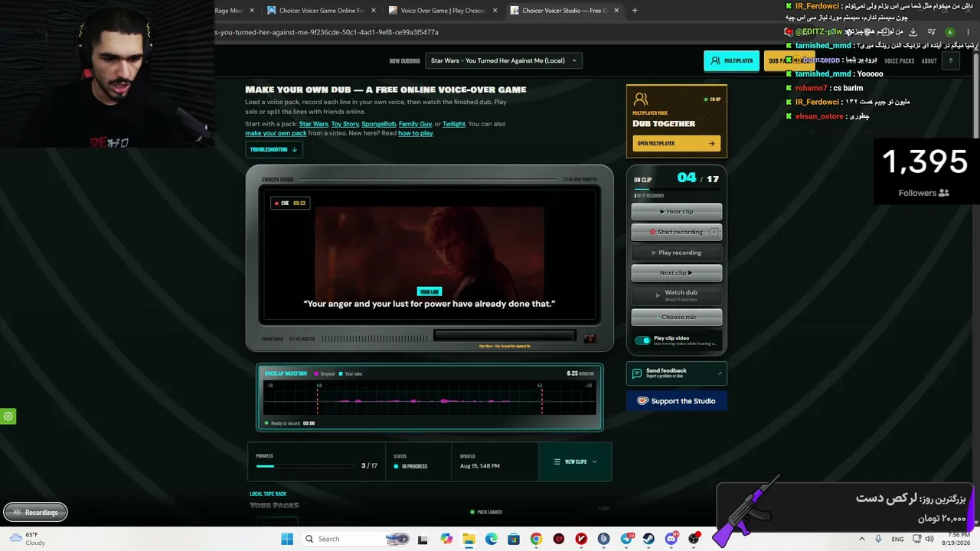
Task: Click the Multiplayer button in the header
Action: point(731,60)
